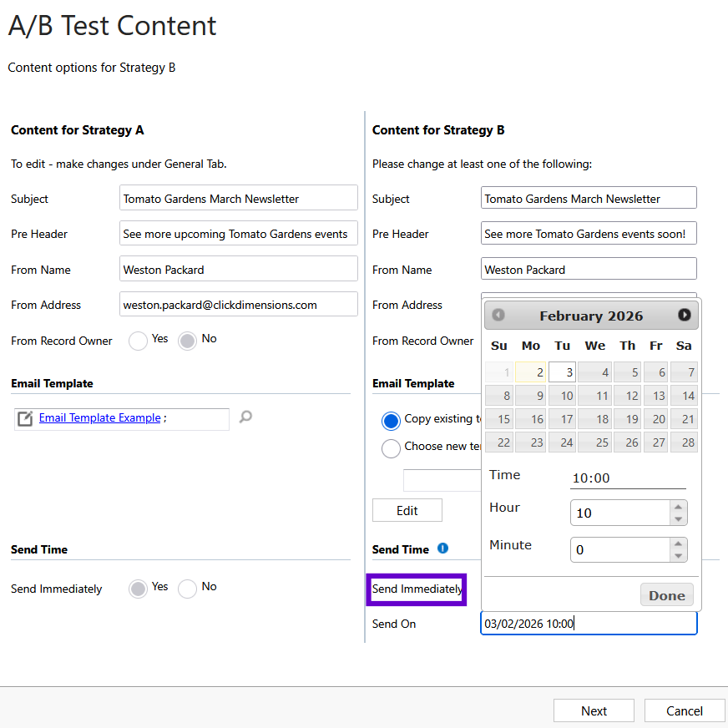Select the Choose new template option
The width and height of the screenshot is (728, 728).
coord(391,448)
